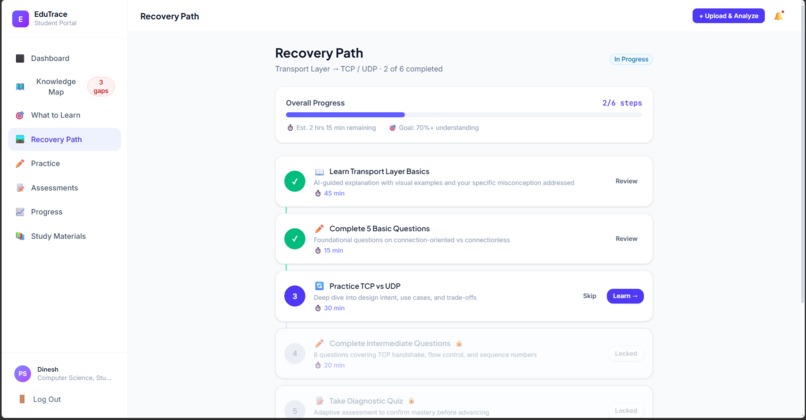The width and height of the screenshot is (806, 420).
Task: Open the Dashboard page
Action: point(64,58)
